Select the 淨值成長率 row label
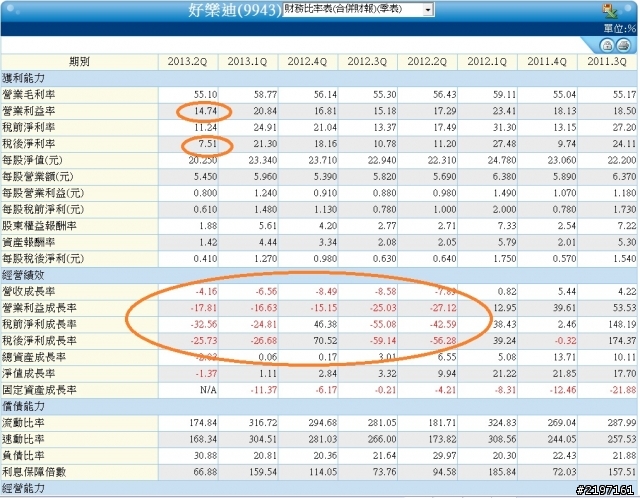Screen dimensions: 640x498 29,374
